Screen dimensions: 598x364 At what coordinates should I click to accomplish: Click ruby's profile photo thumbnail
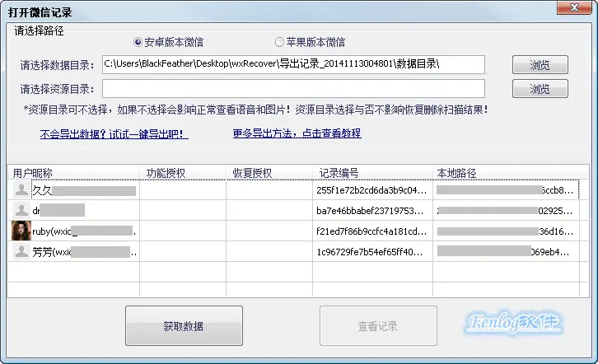pos(21,231)
